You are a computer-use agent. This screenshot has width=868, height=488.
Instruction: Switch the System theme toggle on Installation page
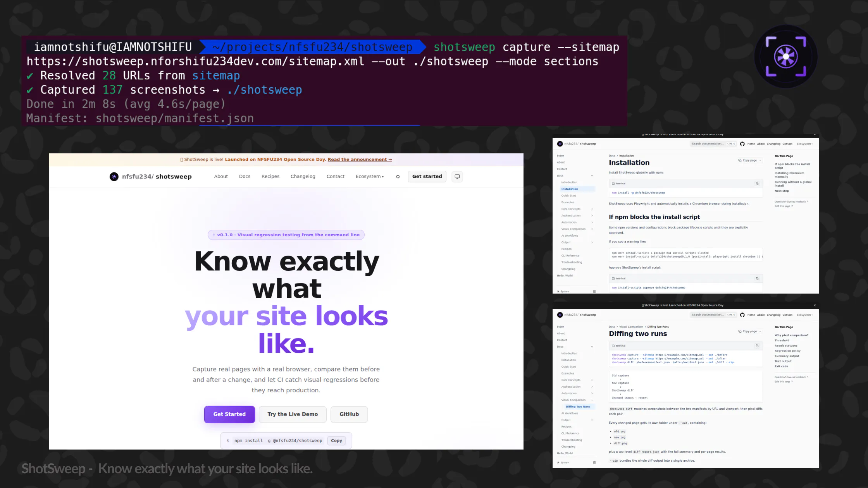coord(563,291)
